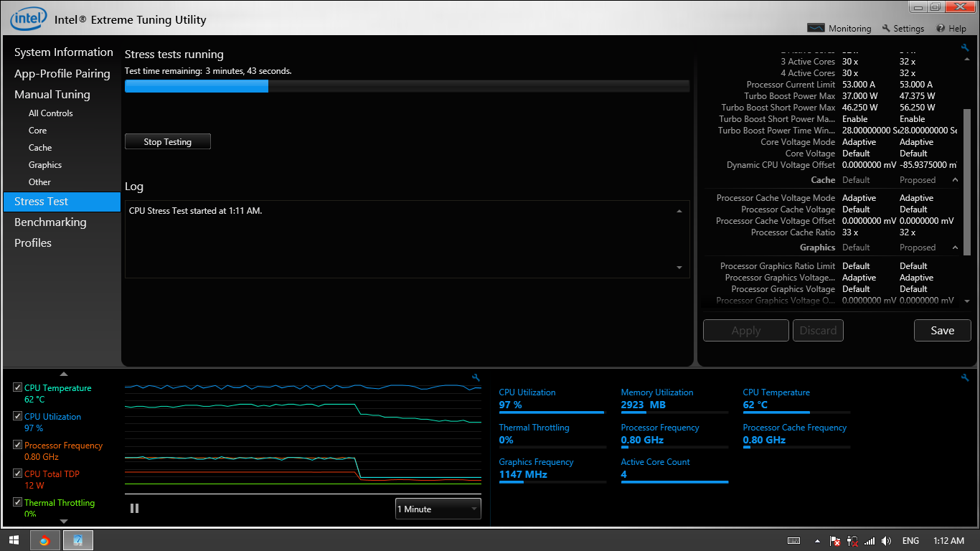Pause the monitoring graph
Image resolution: width=980 pixels, height=551 pixels.
click(x=134, y=508)
